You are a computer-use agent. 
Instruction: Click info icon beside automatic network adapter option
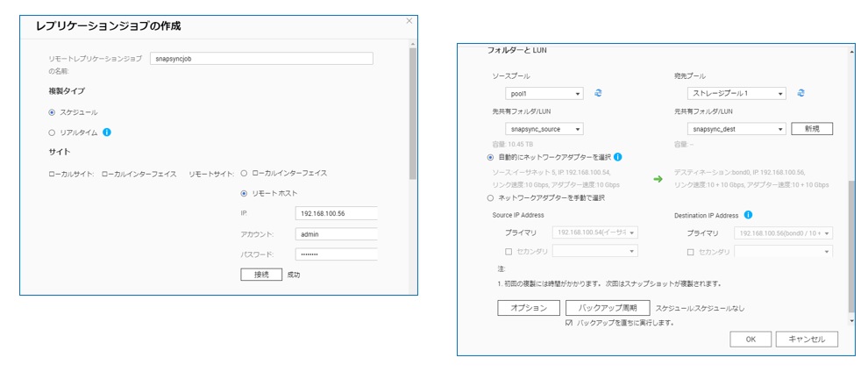click(618, 157)
